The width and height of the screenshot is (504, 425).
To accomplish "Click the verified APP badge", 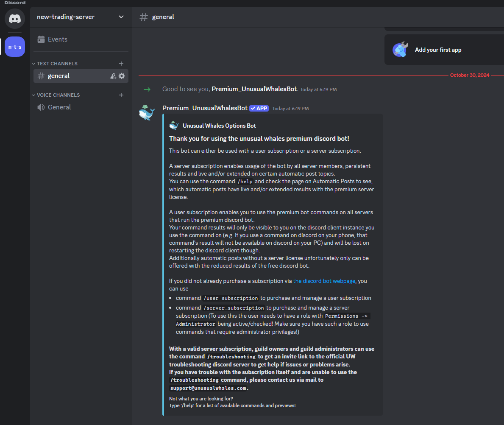I will 259,109.
